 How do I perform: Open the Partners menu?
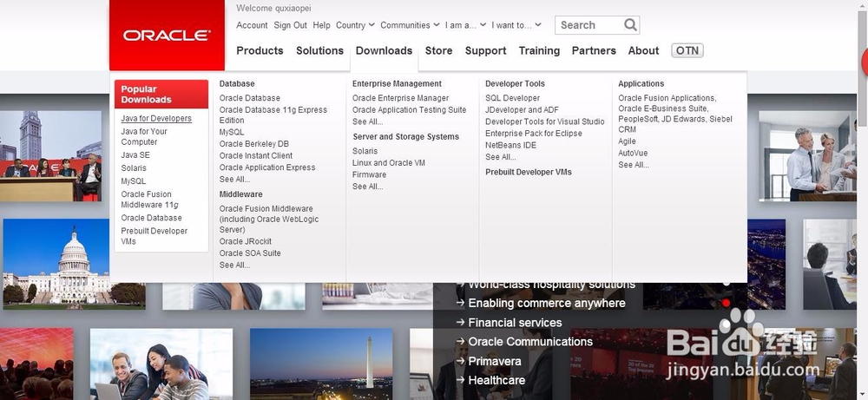tap(594, 50)
